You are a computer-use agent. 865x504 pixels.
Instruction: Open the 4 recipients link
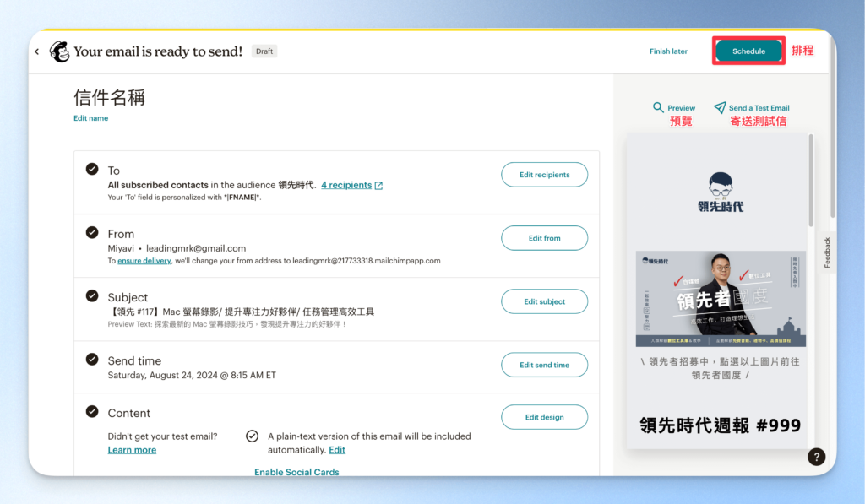(x=346, y=185)
